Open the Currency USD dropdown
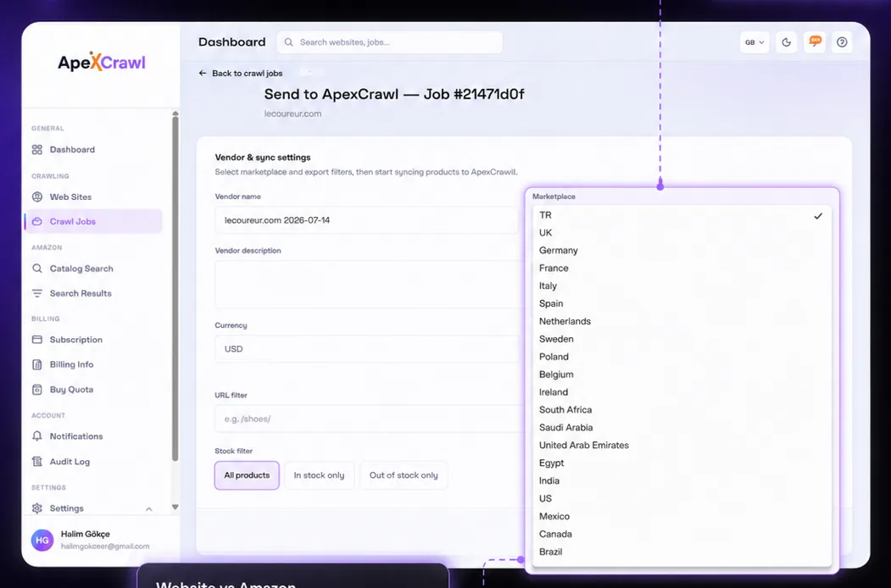 pos(366,349)
